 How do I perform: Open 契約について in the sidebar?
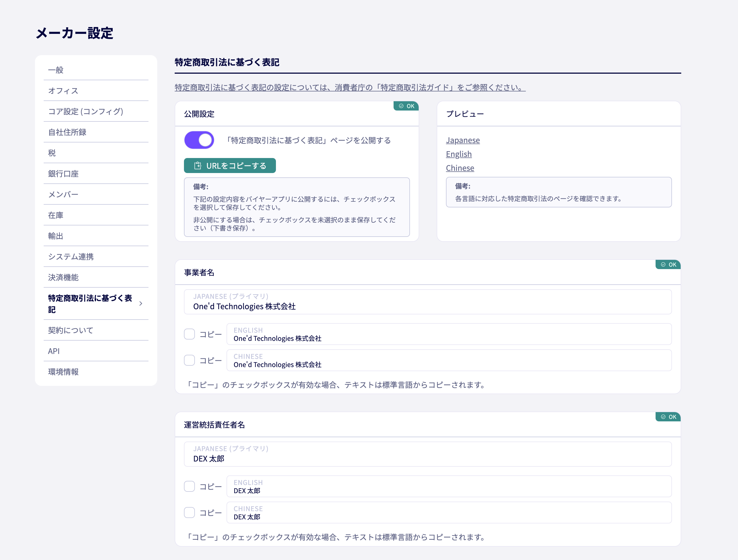click(x=96, y=330)
